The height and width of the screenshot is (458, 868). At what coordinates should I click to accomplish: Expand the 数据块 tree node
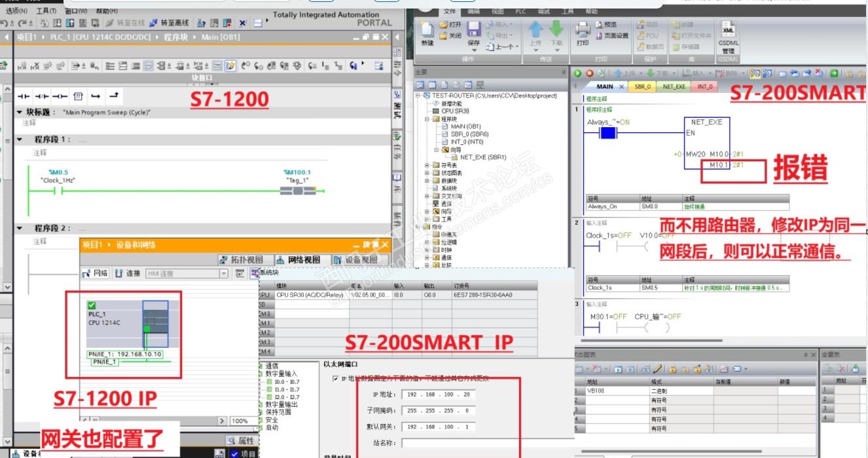pos(427,180)
